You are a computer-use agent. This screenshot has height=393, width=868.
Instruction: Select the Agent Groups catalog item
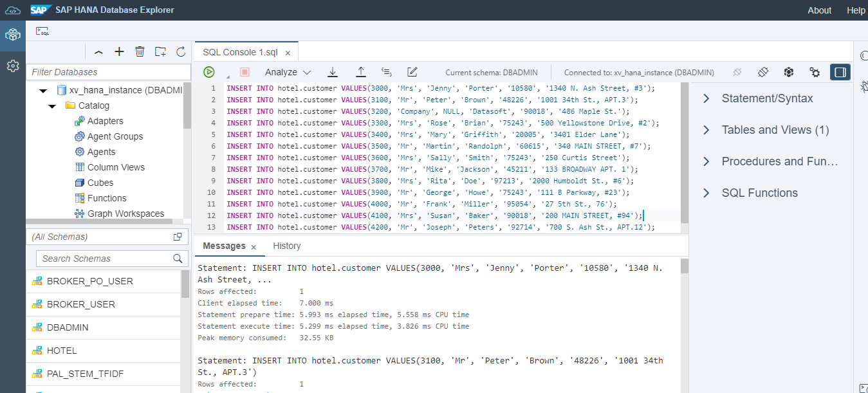tap(115, 136)
